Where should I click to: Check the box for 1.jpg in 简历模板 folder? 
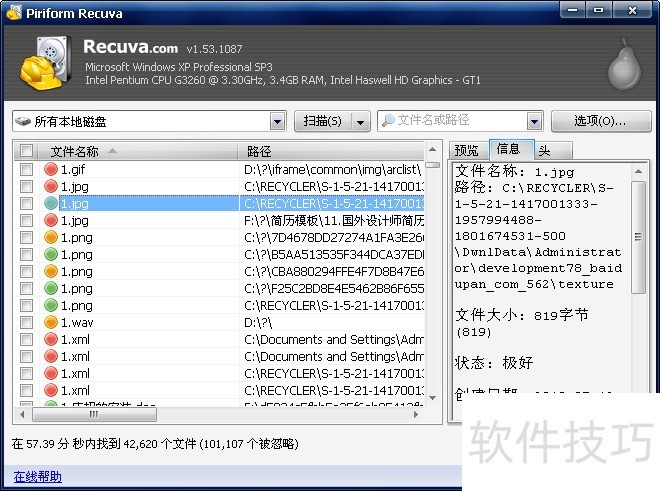26,220
